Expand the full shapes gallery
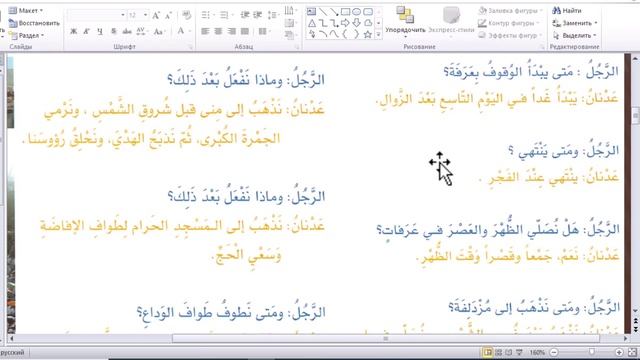The height and width of the screenshot is (360, 640). (378, 35)
